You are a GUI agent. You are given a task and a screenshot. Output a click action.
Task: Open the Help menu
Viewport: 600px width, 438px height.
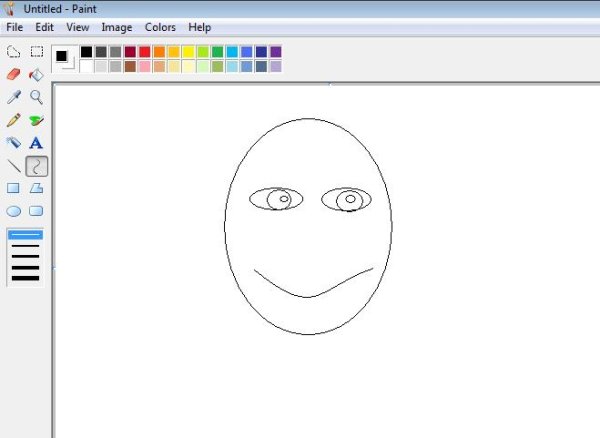(199, 27)
